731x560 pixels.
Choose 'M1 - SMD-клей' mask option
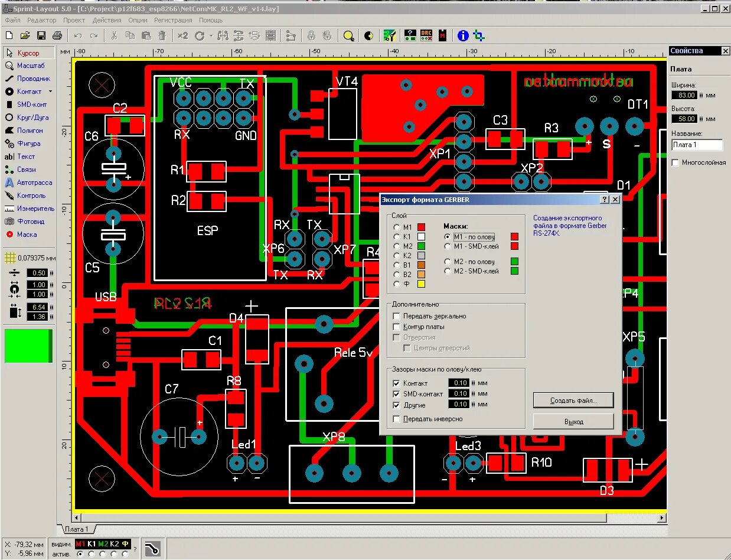coord(448,246)
